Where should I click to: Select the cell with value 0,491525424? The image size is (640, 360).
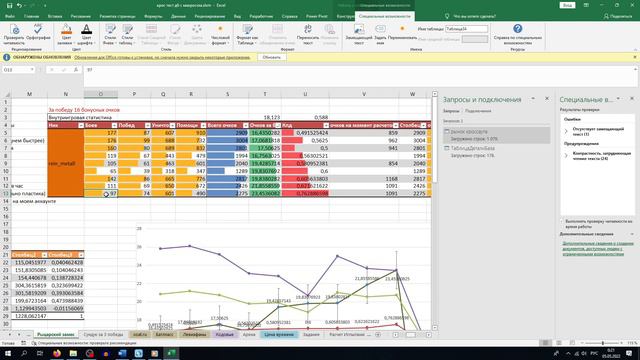click(305, 133)
